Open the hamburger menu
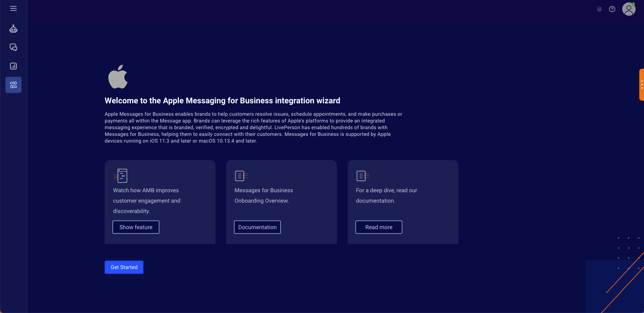This screenshot has height=313, width=644. (13, 8)
